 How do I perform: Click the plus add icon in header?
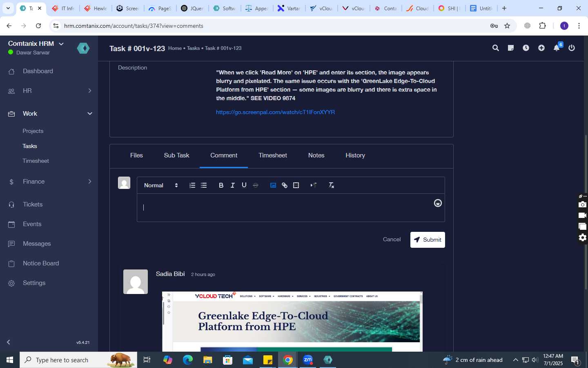point(541,48)
